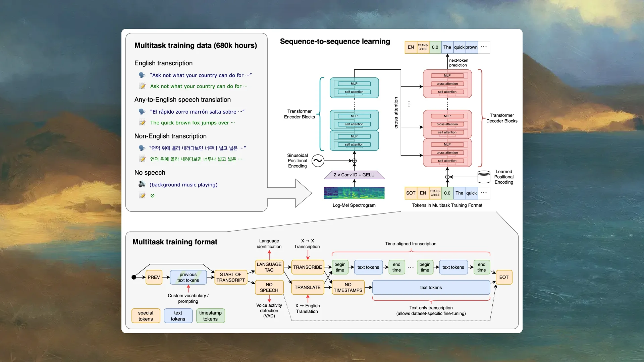644x362 pixels.
Task: Click the Log-Mel Spectrogram image
Action: pos(354,193)
